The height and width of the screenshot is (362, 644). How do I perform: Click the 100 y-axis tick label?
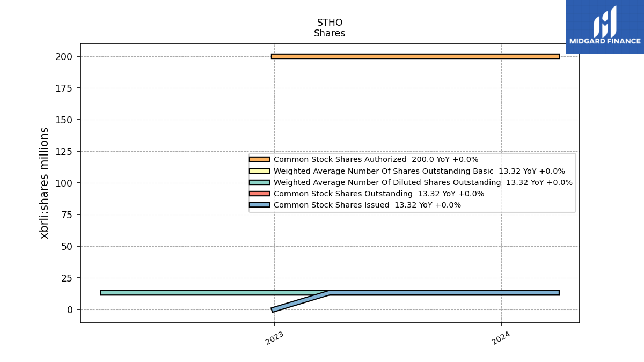[64, 183]
